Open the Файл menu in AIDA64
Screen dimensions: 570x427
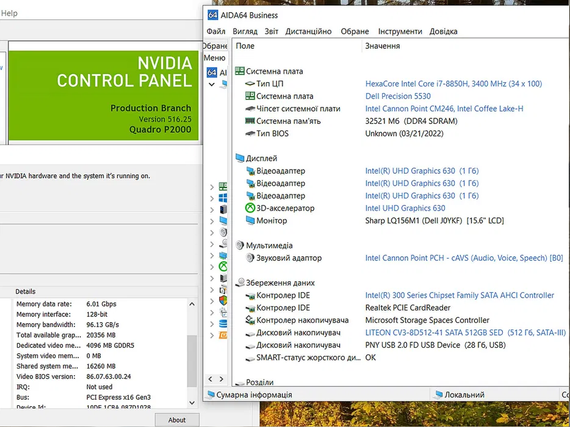pyautogui.click(x=216, y=31)
